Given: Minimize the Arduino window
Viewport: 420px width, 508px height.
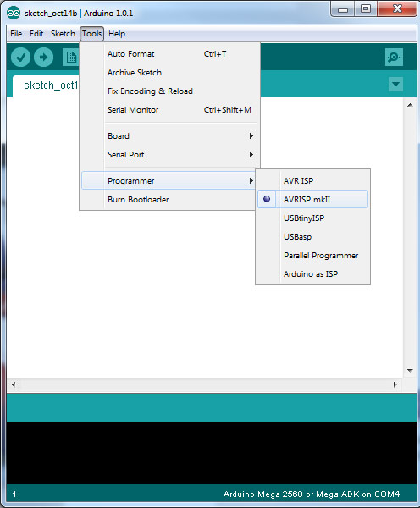Looking at the screenshot, I should tap(343, 9).
